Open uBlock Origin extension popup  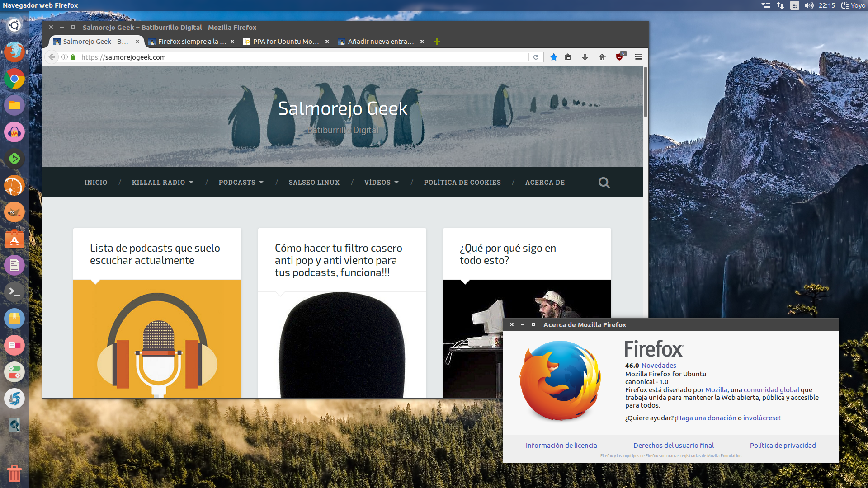(x=620, y=56)
